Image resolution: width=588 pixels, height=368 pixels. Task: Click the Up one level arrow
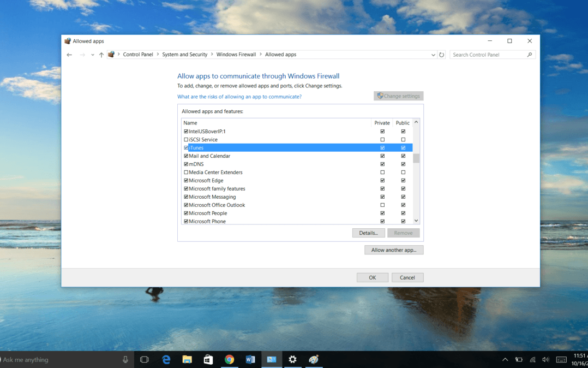coord(101,55)
